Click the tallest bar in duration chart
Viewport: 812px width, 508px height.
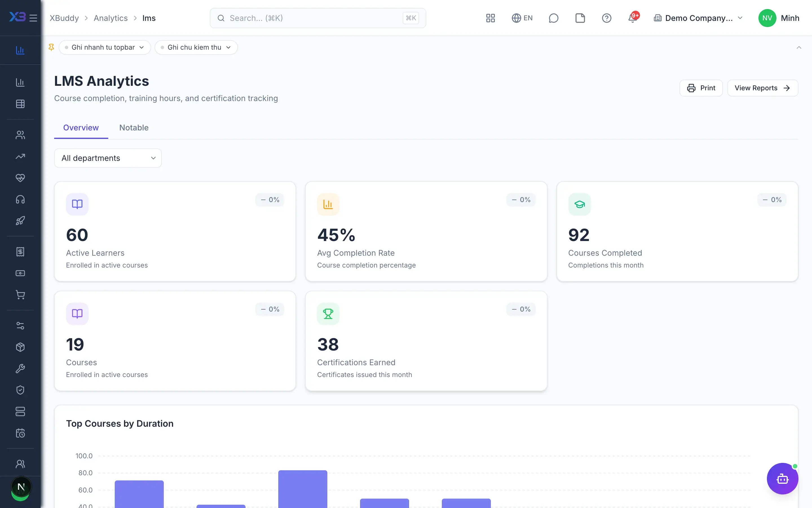tap(303, 489)
